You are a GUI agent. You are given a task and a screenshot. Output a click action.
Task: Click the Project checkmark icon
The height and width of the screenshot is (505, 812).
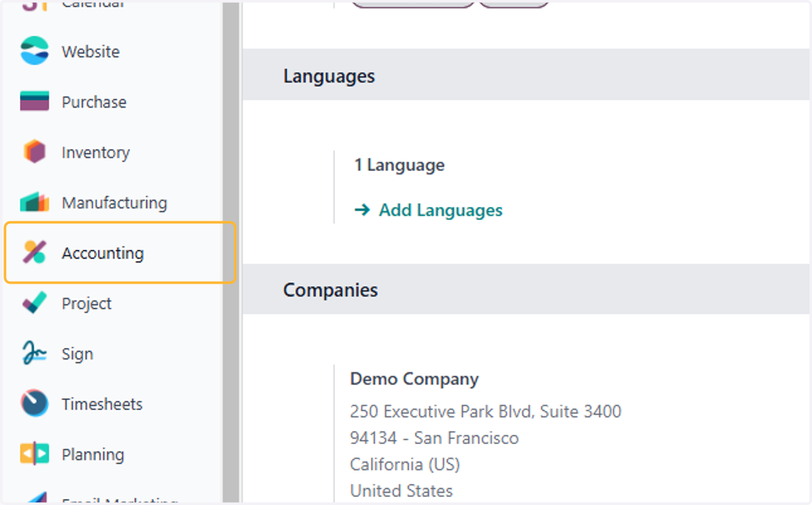pos(35,303)
